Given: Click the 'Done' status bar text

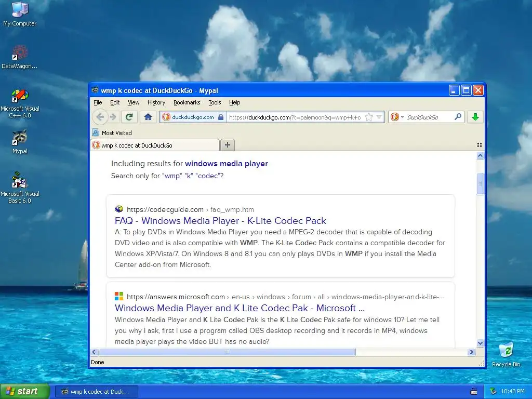Looking at the screenshot, I should (x=97, y=362).
